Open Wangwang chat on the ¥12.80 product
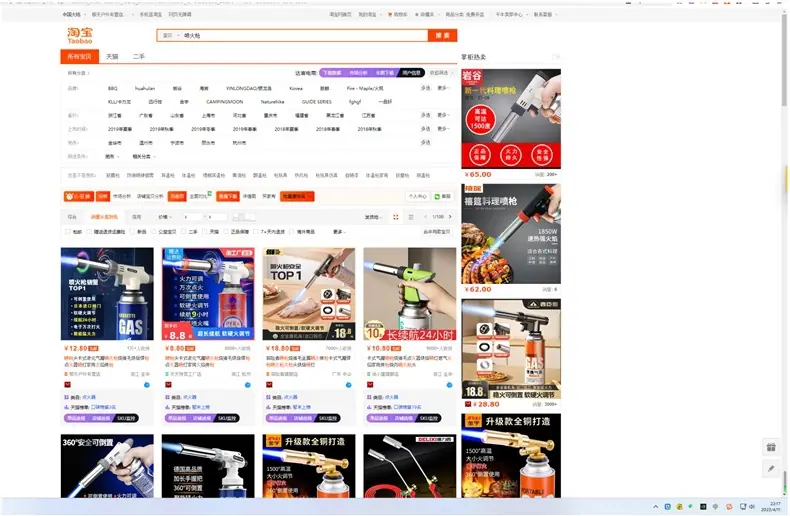Screen dimensions: 790x516 pyautogui.click(x=147, y=385)
